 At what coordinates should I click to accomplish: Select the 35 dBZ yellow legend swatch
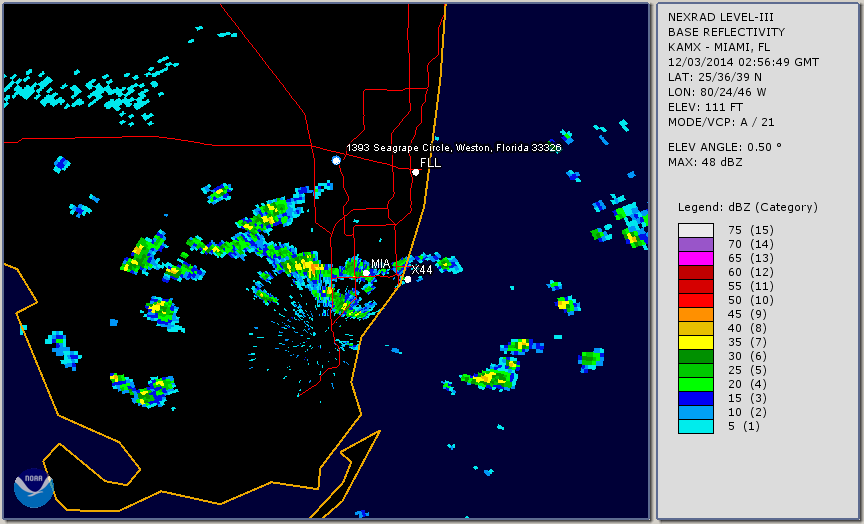tap(695, 342)
